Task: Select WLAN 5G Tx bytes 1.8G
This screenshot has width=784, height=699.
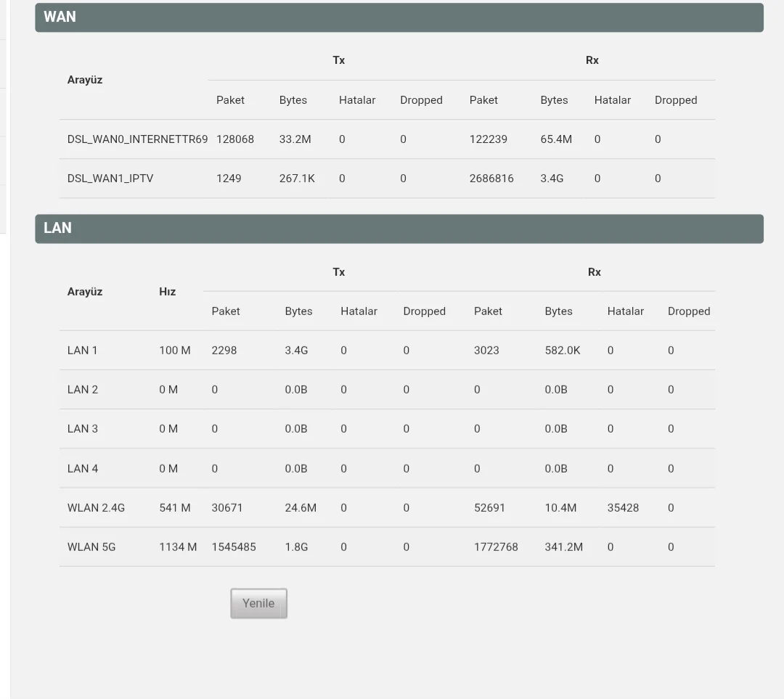Action: [296, 547]
